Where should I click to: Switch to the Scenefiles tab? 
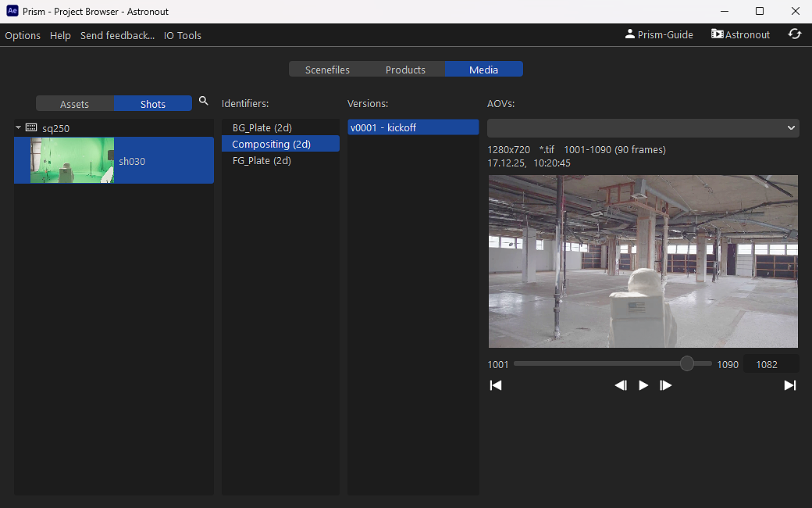[327, 69]
